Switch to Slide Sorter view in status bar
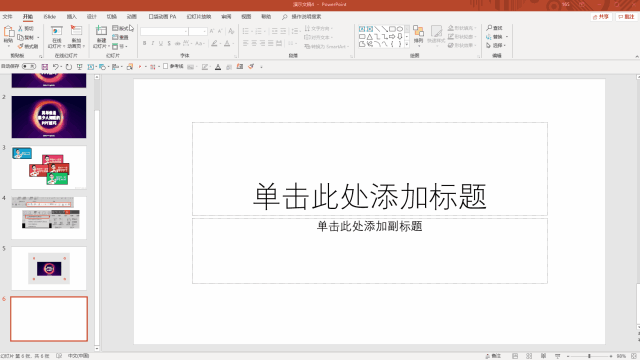 (x=529, y=356)
